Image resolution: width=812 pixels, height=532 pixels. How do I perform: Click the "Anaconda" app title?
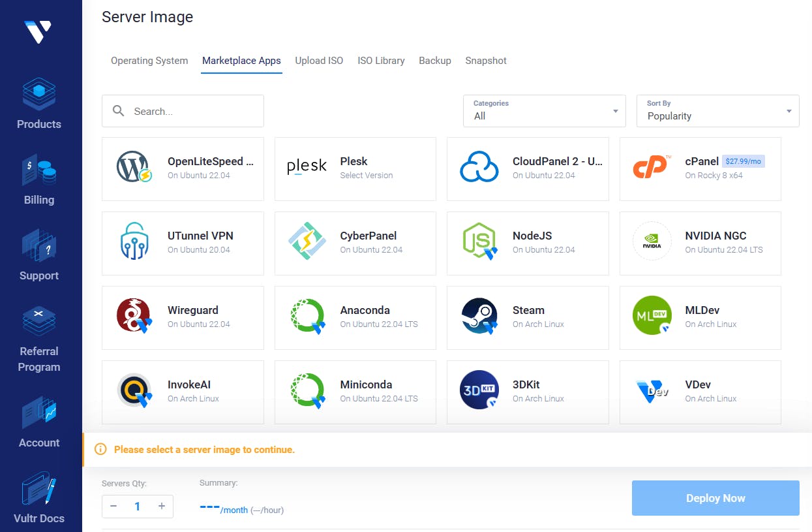(365, 310)
